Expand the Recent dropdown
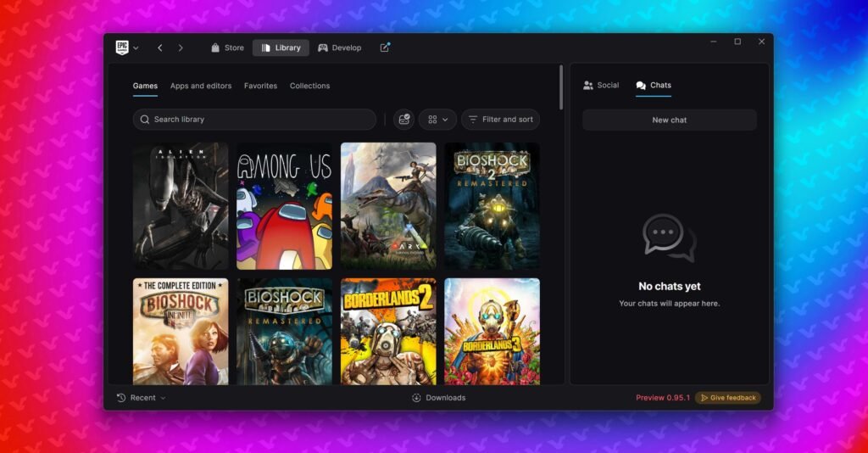Viewport: 868px width, 453px height. click(x=142, y=398)
